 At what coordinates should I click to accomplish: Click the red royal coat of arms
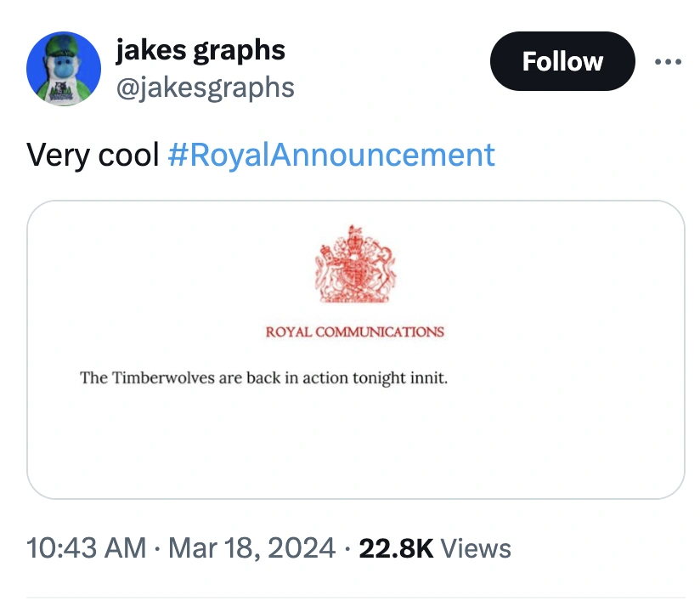pyautogui.click(x=356, y=265)
